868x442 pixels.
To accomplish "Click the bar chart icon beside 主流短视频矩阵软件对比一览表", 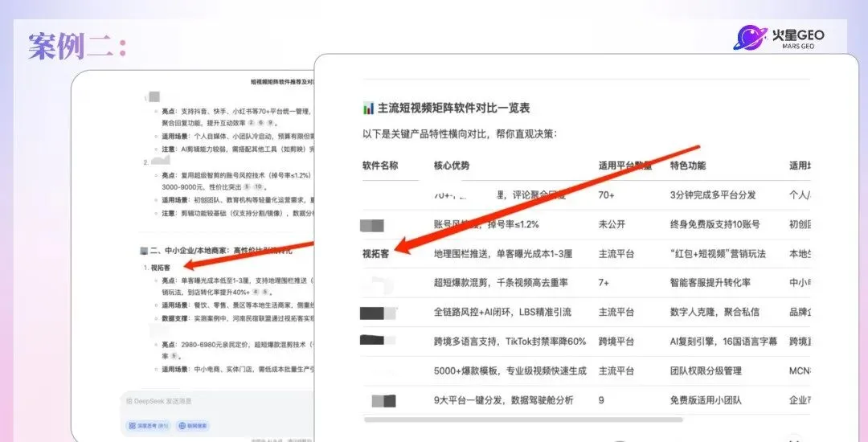I will click(368, 108).
